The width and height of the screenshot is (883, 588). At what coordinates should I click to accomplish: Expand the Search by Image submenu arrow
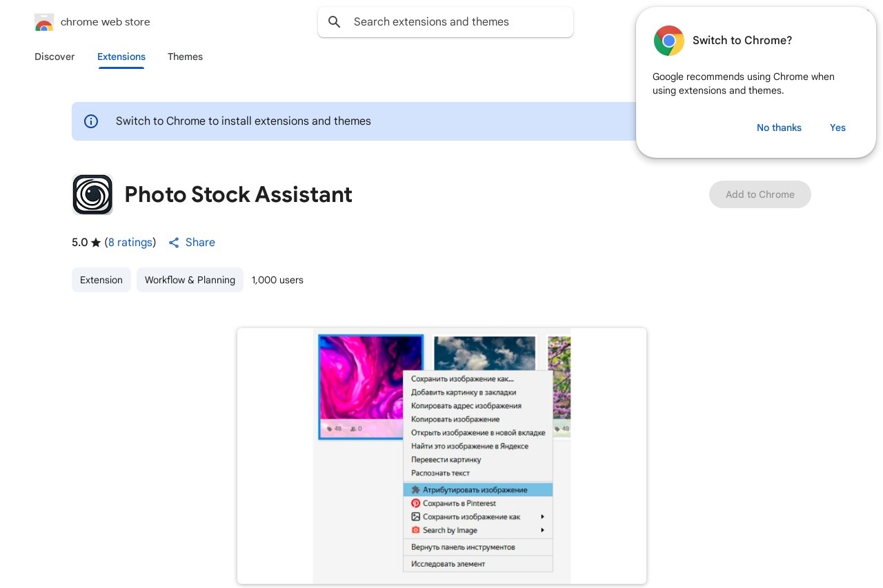tap(543, 530)
